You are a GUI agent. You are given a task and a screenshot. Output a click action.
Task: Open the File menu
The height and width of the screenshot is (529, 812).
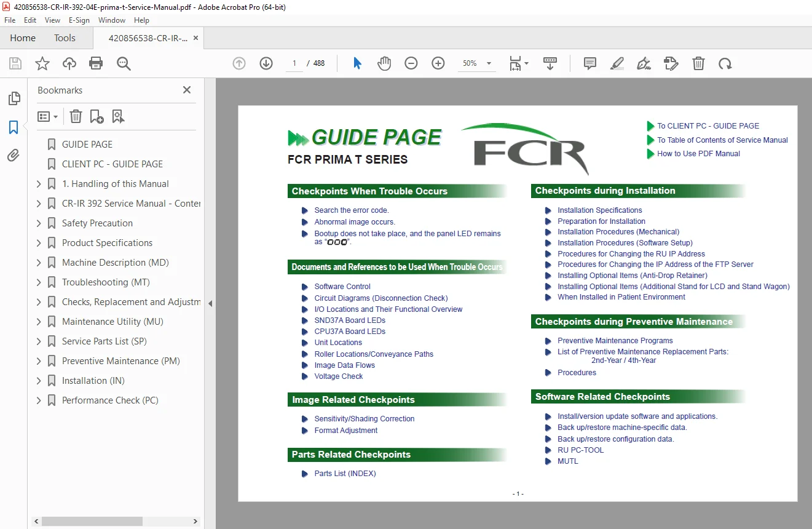click(x=10, y=20)
